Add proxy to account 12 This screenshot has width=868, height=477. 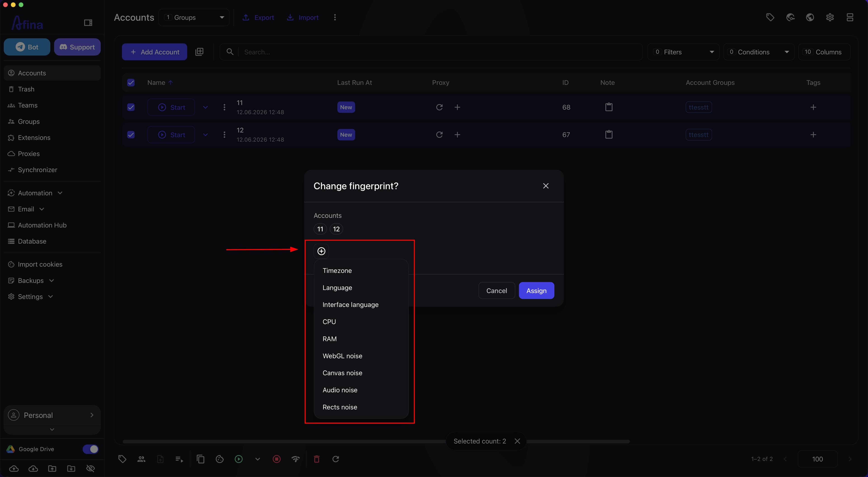point(457,135)
